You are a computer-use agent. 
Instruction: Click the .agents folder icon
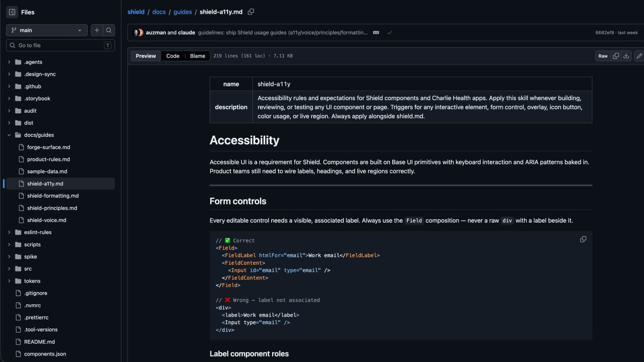point(18,62)
